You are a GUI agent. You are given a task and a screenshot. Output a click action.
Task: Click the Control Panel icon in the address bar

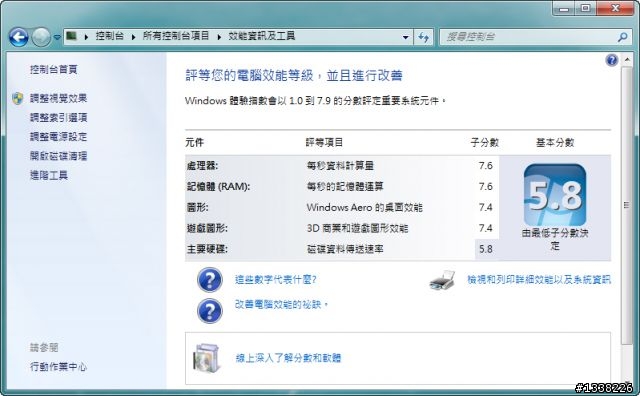point(72,36)
